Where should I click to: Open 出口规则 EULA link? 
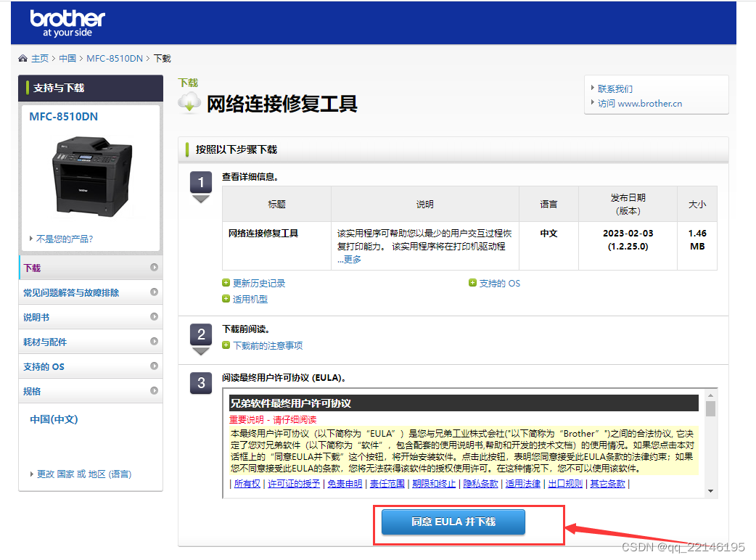click(x=565, y=484)
